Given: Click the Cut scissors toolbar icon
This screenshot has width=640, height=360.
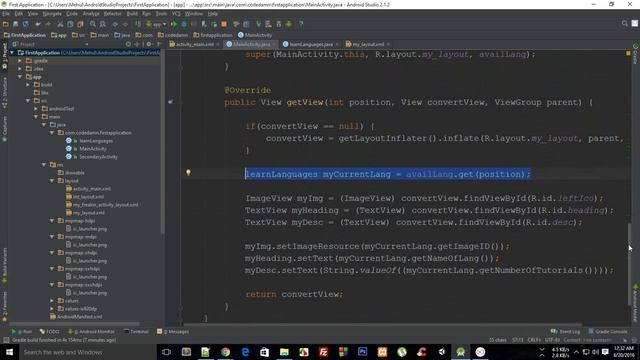Looking at the screenshot, I should pyautogui.click(x=60, y=24).
